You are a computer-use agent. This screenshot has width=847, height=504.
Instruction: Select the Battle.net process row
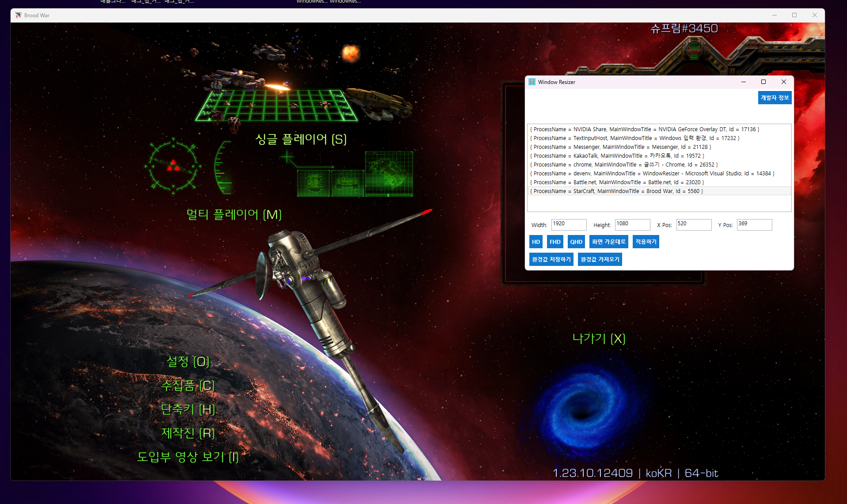659,182
